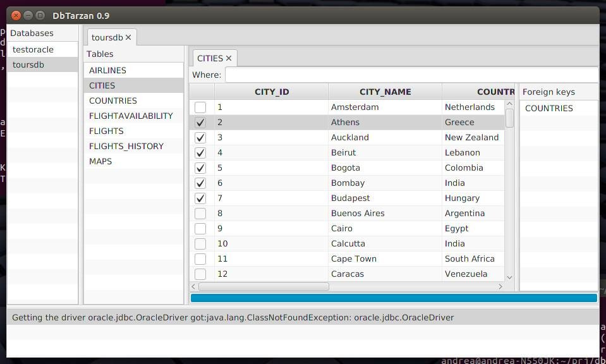Select the New Zealand country cell
606x364 pixels.
coord(473,138)
